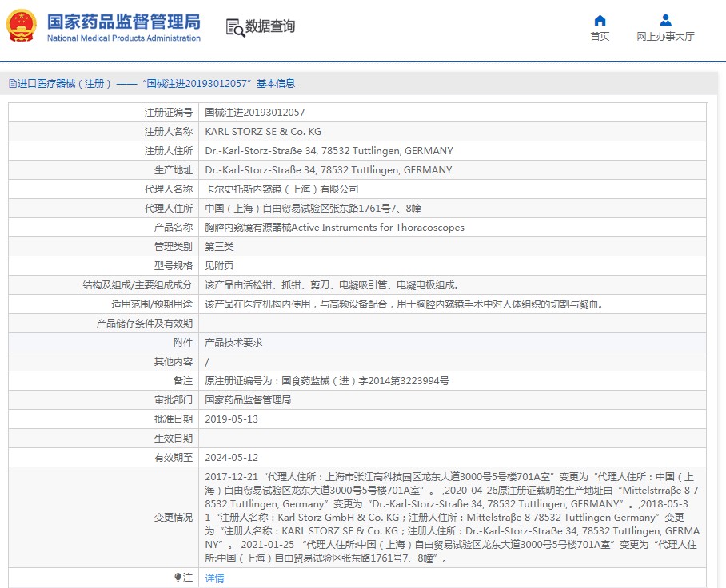Screen dimensions: 726x588
Task: Go to 首页 text label
Action: click(600, 37)
